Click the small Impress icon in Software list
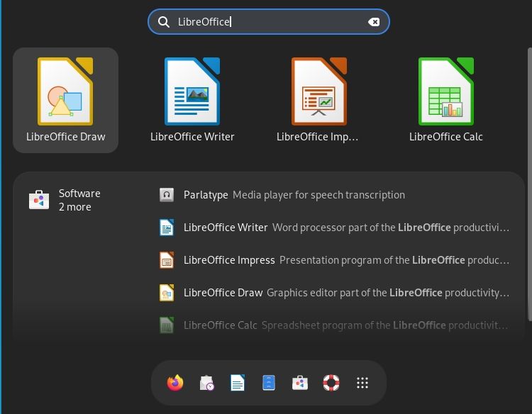The width and height of the screenshot is (532, 414). click(x=167, y=260)
